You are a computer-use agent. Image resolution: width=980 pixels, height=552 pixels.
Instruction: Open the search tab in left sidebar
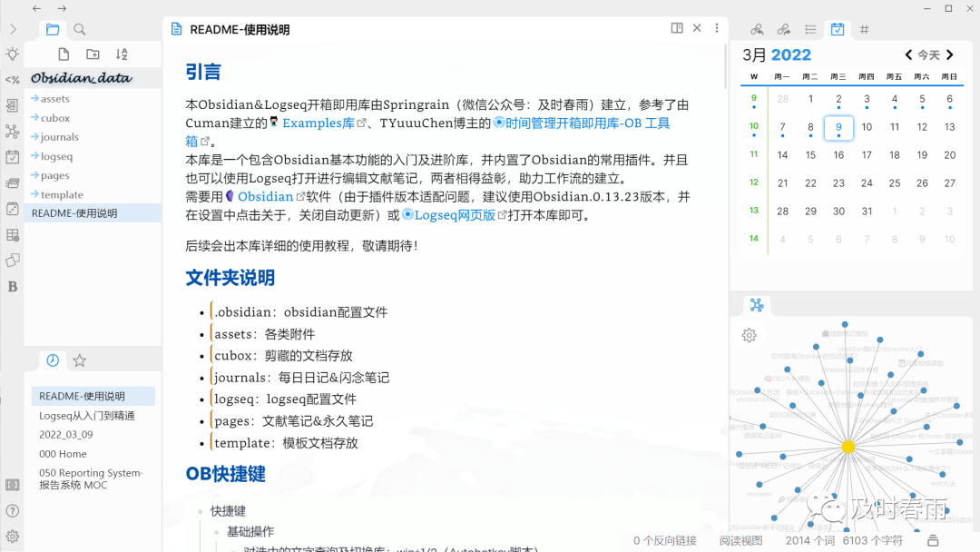(79, 29)
